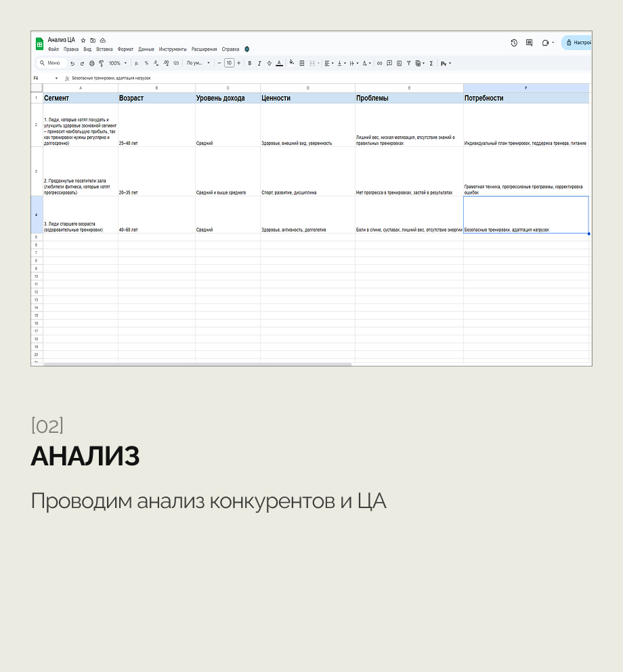Screen dimensions: 623x672
Task: Open the 123 number formats menu
Action: point(176,64)
